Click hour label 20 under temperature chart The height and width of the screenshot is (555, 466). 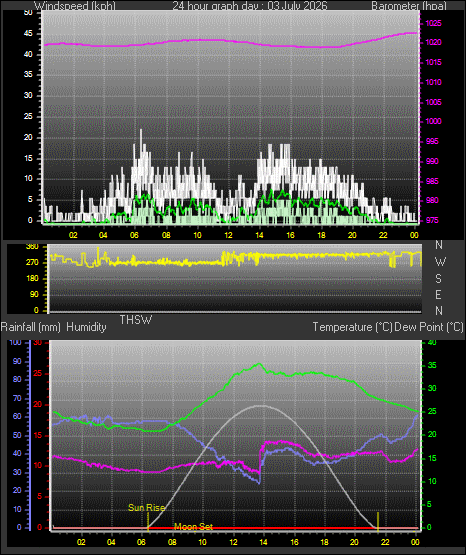[354, 542]
